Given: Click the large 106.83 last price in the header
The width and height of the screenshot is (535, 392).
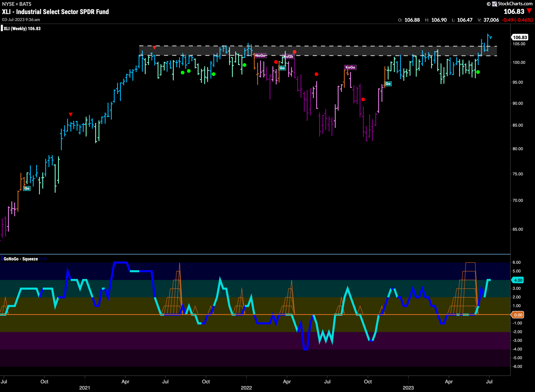Looking at the screenshot, I should point(514,11).
